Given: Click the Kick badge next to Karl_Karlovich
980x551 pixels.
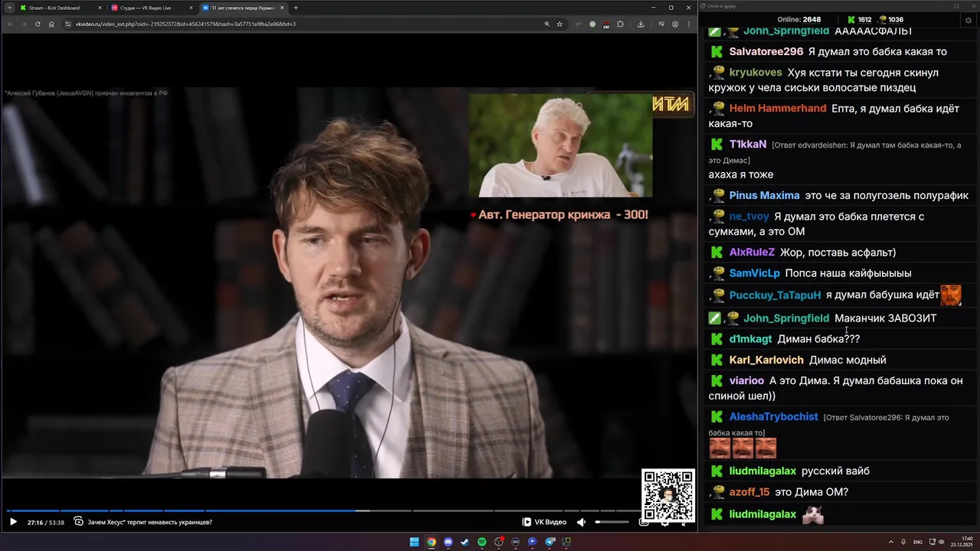Looking at the screenshot, I should tap(717, 360).
